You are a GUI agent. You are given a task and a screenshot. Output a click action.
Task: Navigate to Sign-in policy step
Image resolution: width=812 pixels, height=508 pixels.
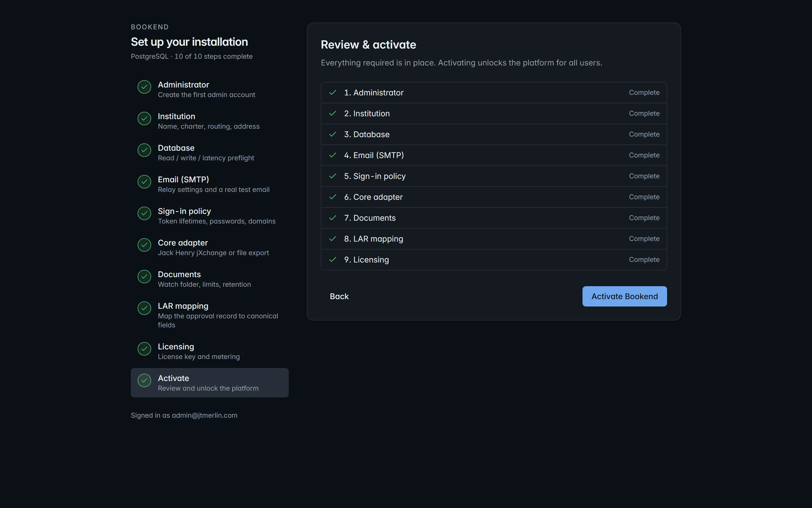210,216
